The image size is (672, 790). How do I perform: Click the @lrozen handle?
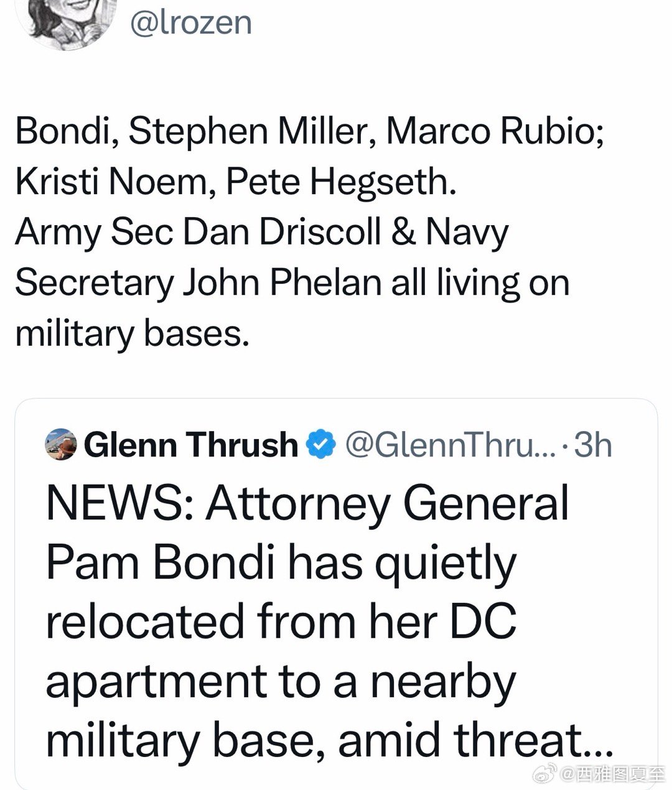pyautogui.click(x=190, y=22)
